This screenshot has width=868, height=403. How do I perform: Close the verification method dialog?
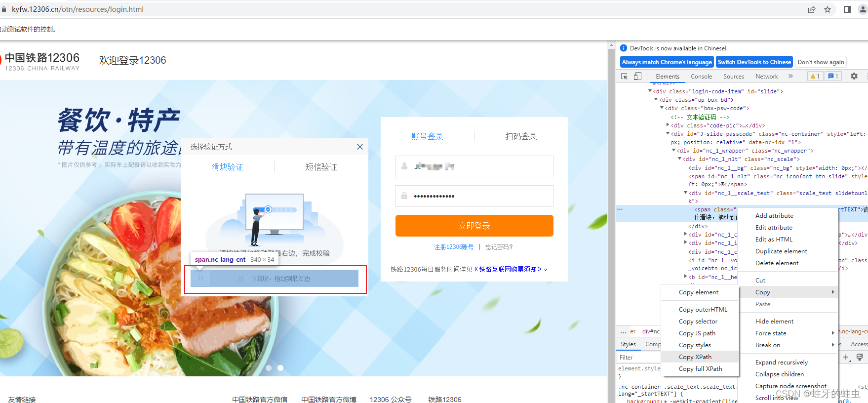click(360, 147)
